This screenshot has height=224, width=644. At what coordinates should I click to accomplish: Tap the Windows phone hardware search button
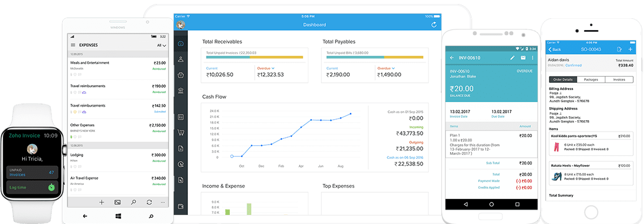pos(151,215)
